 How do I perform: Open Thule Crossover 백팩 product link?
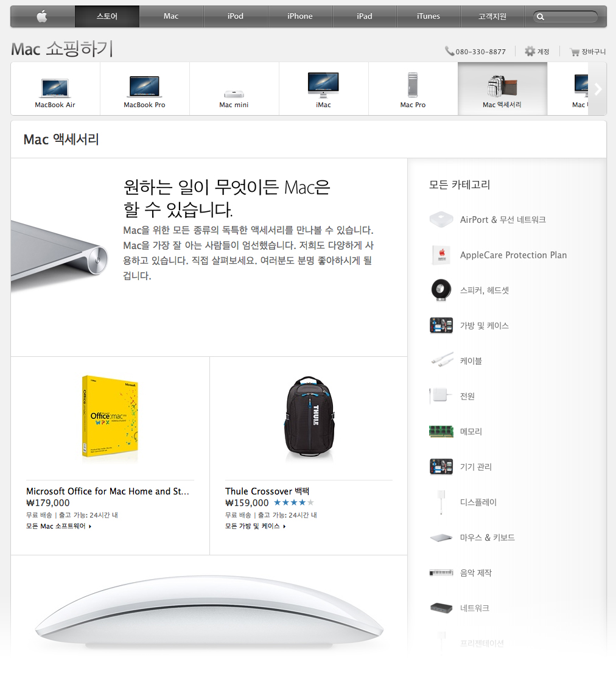(x=267, y=491)
